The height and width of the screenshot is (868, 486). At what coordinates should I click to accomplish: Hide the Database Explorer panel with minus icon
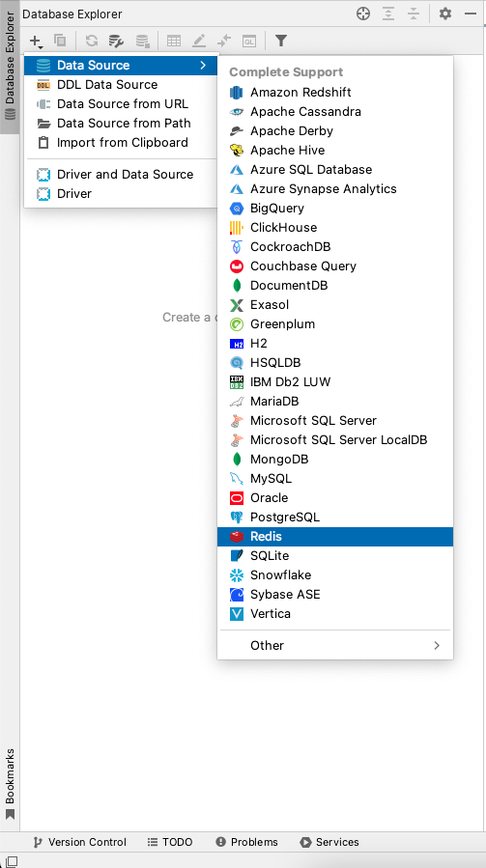pos(471,14)
